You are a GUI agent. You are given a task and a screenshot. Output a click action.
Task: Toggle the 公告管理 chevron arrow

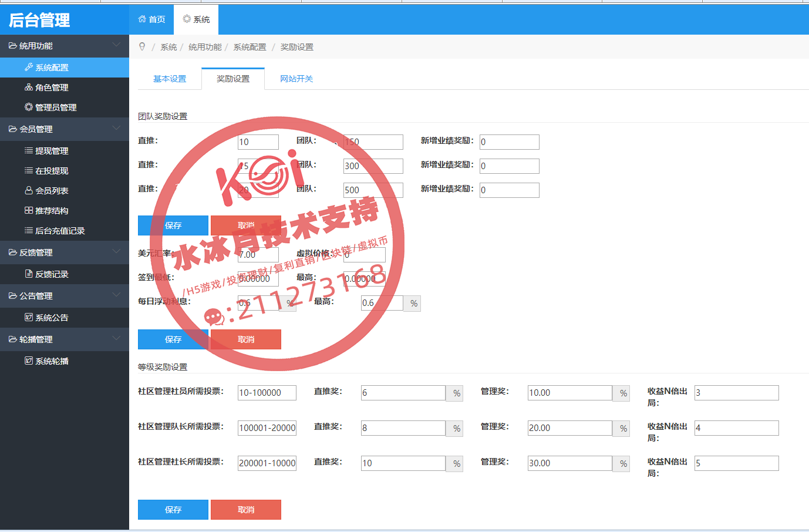(x=116, y=295)
